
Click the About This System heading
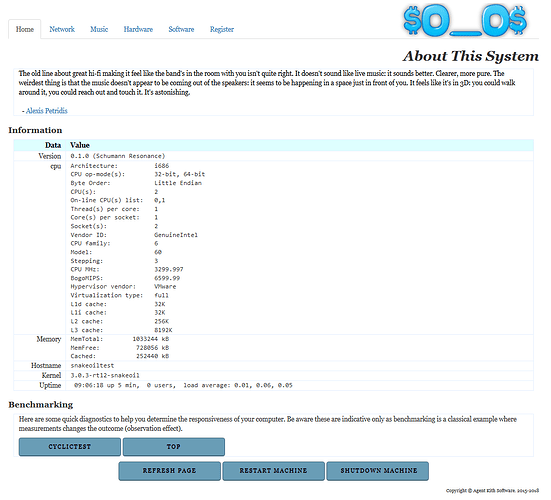[x=471, y=56]
